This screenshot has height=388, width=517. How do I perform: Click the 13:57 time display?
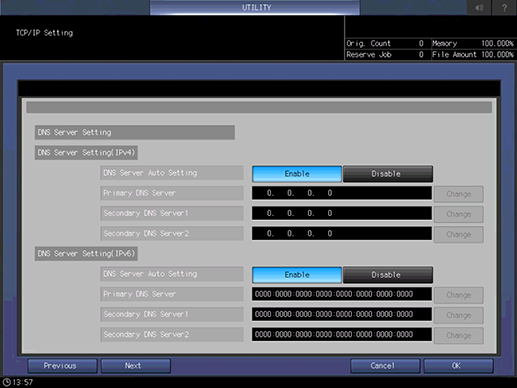point(23,382)
